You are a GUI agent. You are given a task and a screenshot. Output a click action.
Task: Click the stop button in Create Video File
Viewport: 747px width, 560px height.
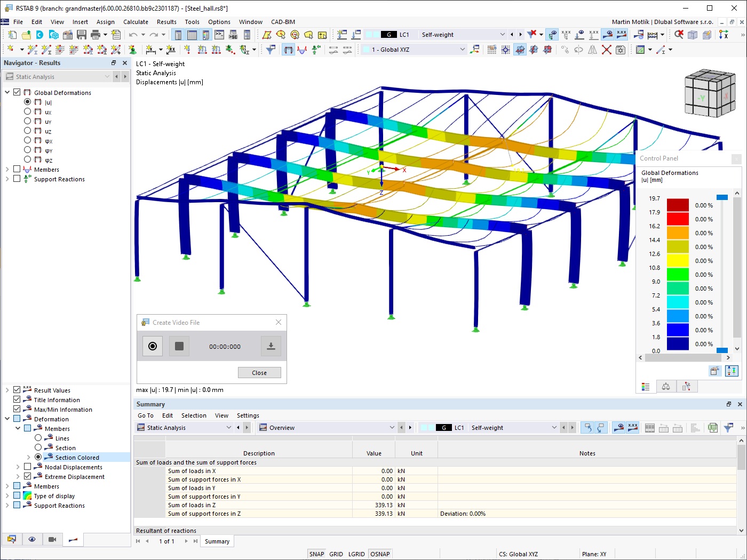pyautogui.click(x=179, y=346)
